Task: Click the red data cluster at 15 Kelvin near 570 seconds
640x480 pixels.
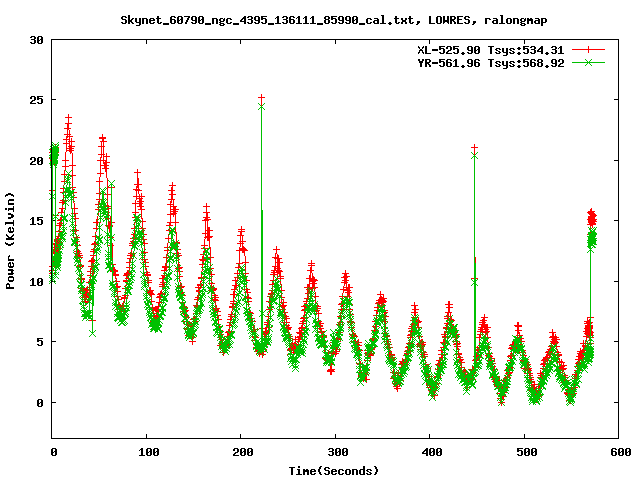Action: coord(592,218)
